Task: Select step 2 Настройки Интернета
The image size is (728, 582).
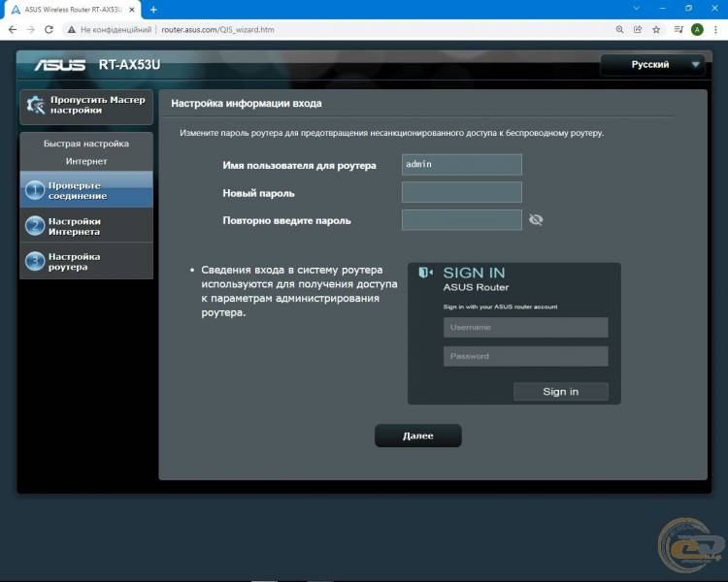Action: (x=86, y=226)
